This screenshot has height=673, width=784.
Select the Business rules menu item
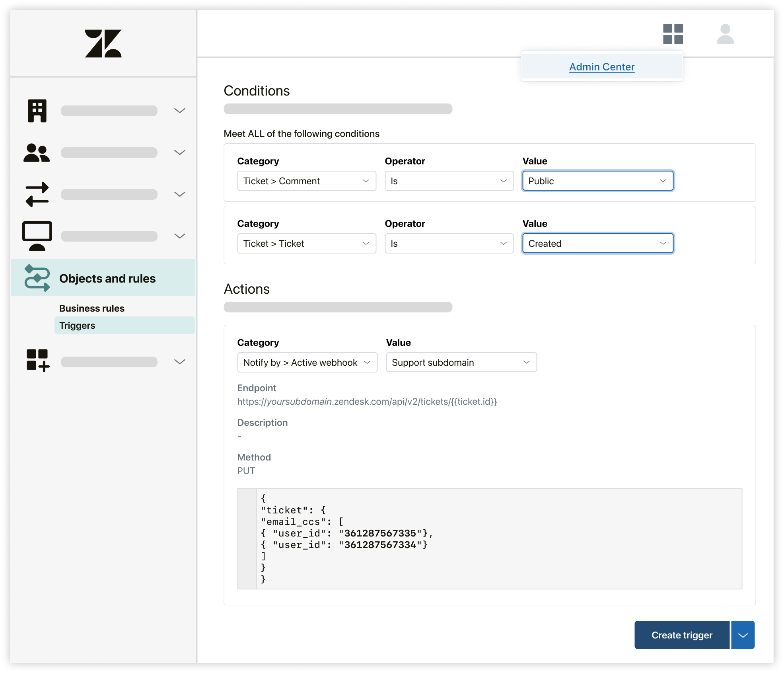pyautogui.click(x=93, y=308)
